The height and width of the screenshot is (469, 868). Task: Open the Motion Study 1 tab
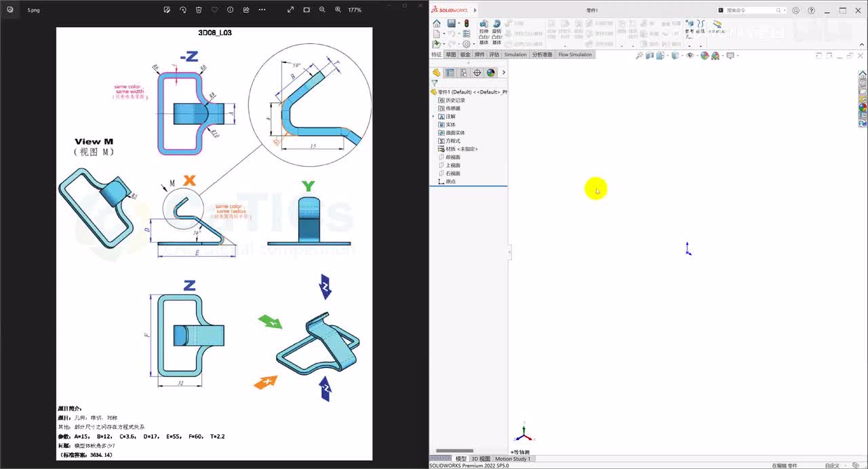pos(513,459)
